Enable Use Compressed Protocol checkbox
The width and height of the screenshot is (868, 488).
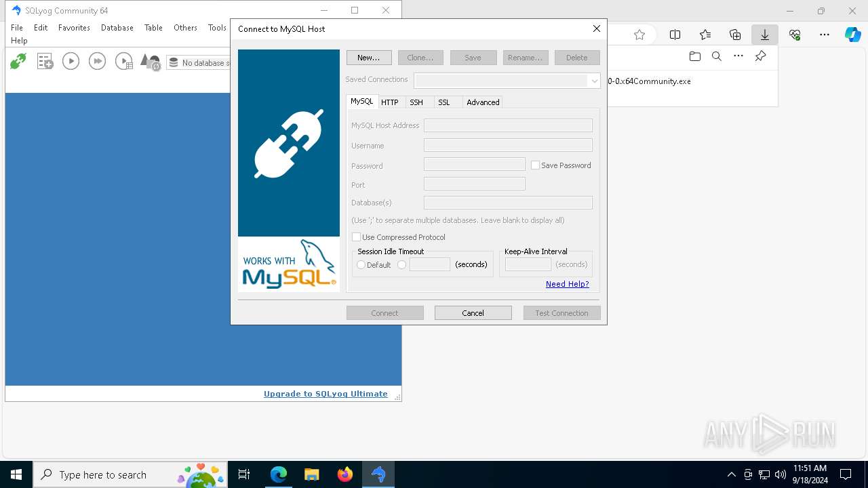coord(356,237)
